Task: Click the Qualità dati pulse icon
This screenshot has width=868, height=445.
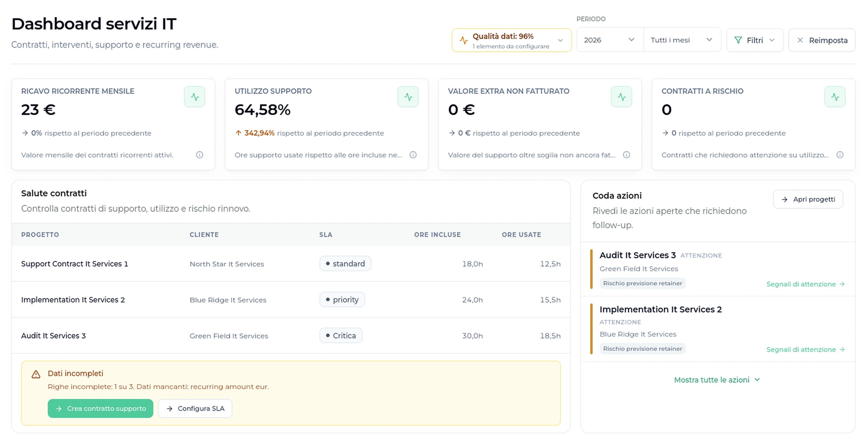Action: point(464,40)
